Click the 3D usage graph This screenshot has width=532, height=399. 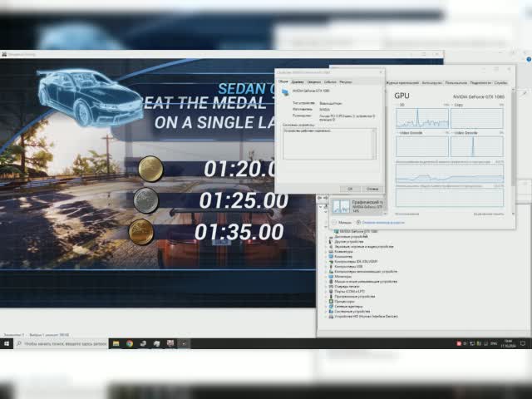click(x=422, y=118)
